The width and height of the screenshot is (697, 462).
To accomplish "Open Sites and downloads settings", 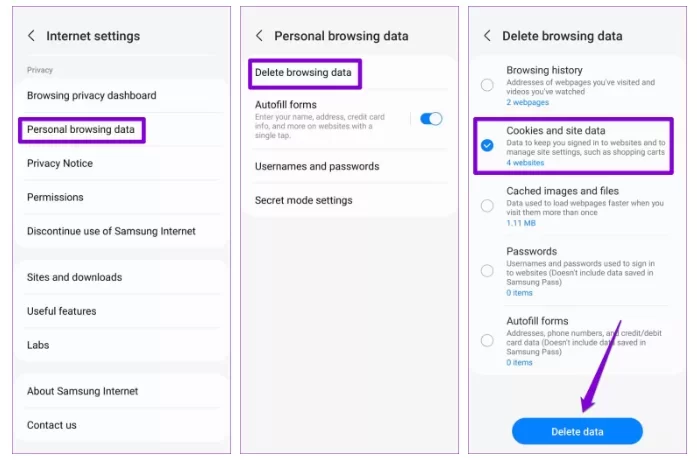I will pyautogui.click(x=74, y=277).
